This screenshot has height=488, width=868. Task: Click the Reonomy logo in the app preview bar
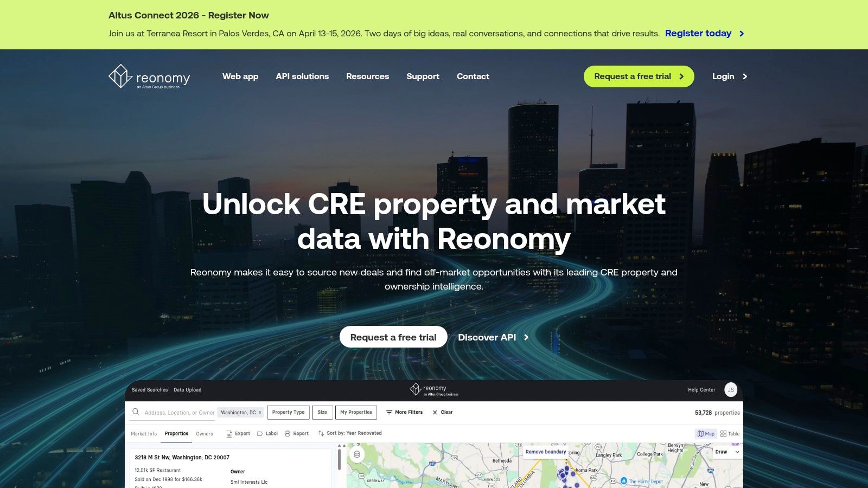[x=435, y=390]
